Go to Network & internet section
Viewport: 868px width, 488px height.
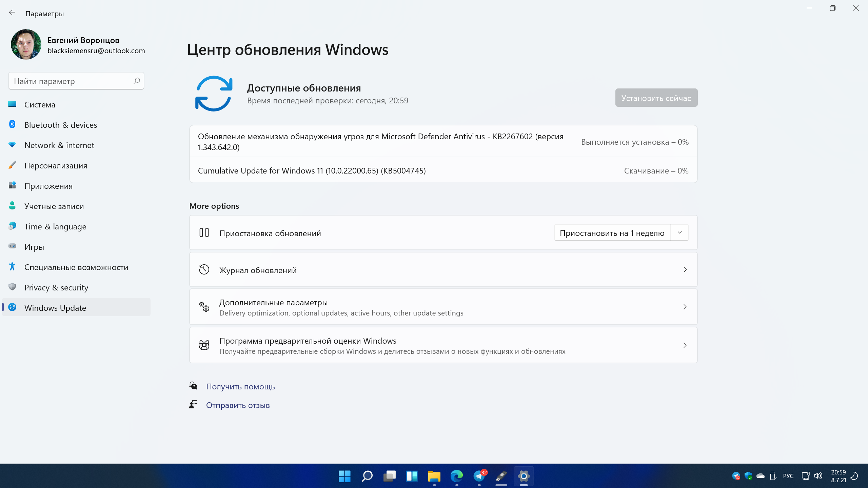76,145
